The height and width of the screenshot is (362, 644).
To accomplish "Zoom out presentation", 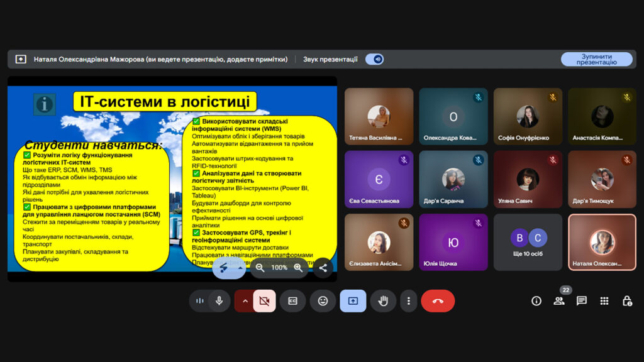I will 260,268.
